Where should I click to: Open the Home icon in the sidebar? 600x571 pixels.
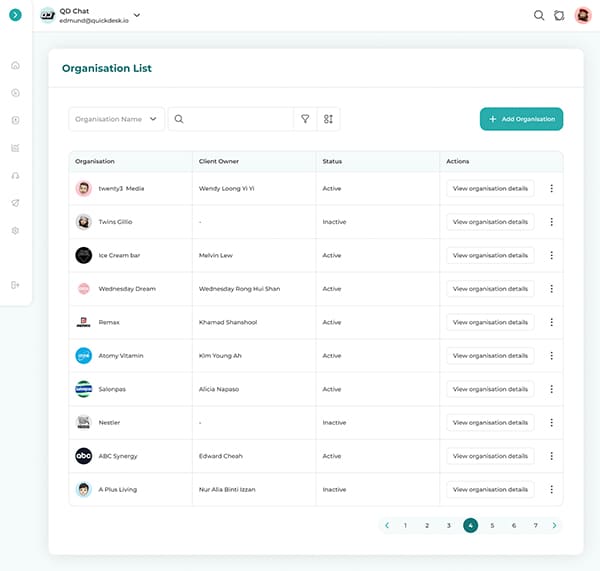point(15,65)
